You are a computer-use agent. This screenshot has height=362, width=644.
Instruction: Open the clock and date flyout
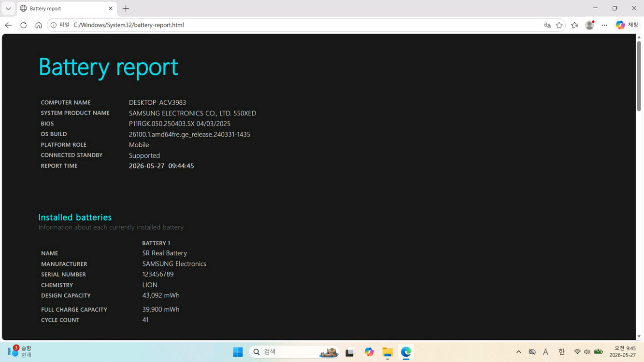622,351
